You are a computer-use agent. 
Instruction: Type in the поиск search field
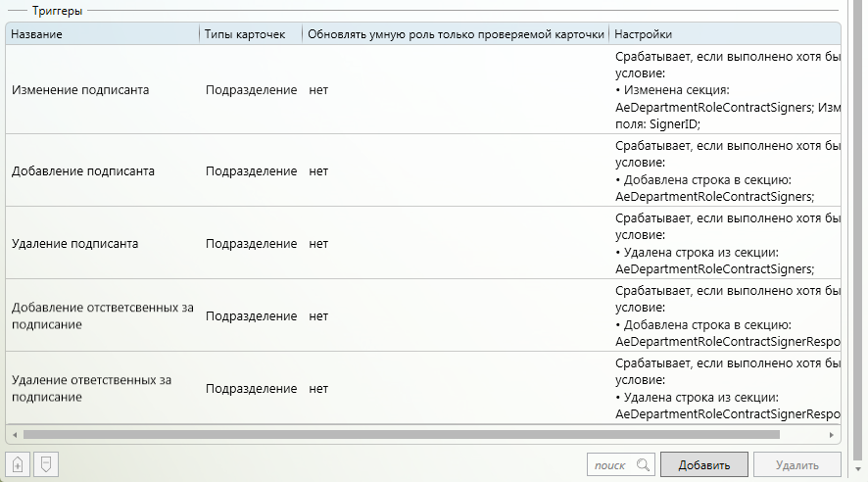[x=612, y=465]
